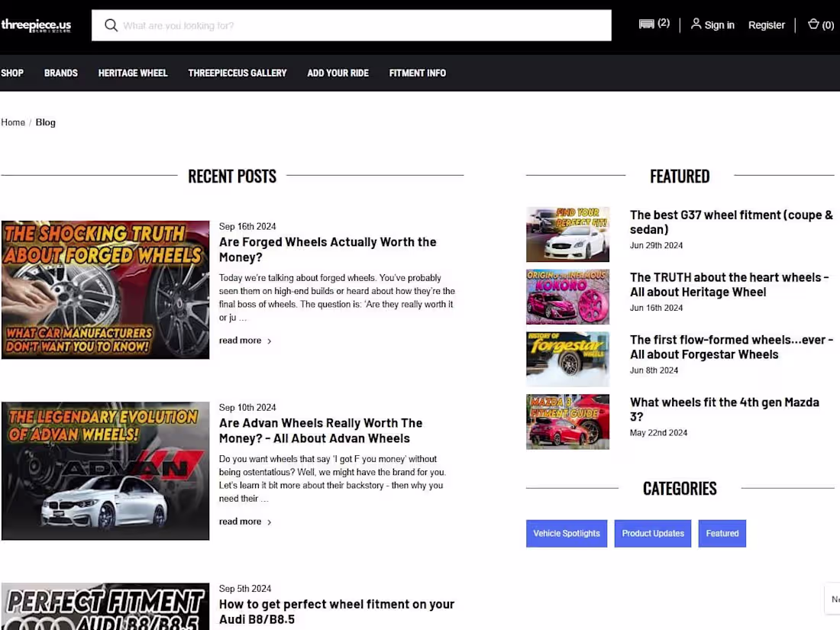840x630 pixels.
Task: Click the Blog breadcrumb label
Action: pos(45,122)
